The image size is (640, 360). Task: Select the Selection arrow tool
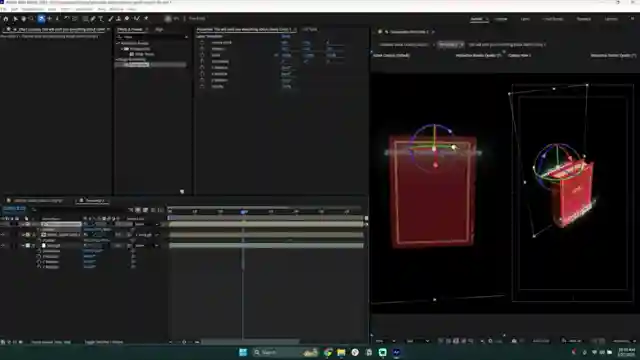pos(15,19)
